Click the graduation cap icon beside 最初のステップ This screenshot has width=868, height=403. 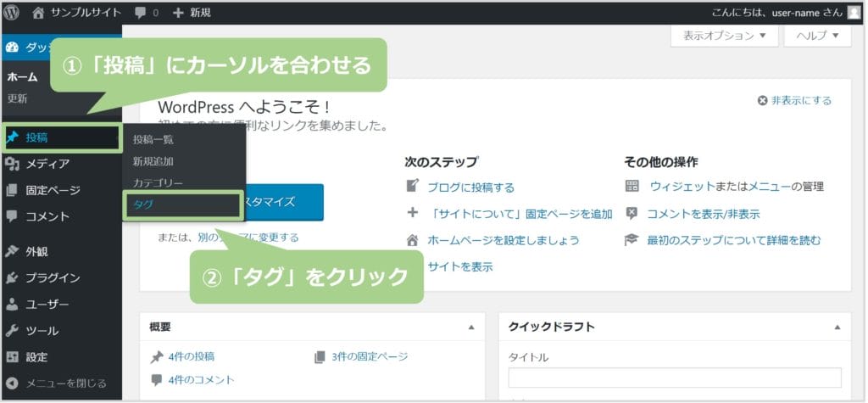632,240
